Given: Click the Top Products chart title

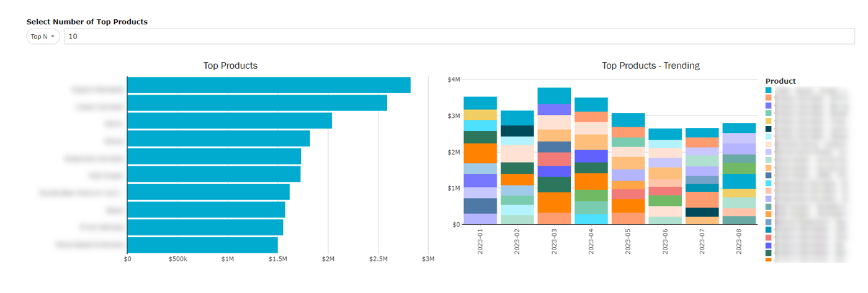Looking at the screenshot, I should tap(230, 65).
